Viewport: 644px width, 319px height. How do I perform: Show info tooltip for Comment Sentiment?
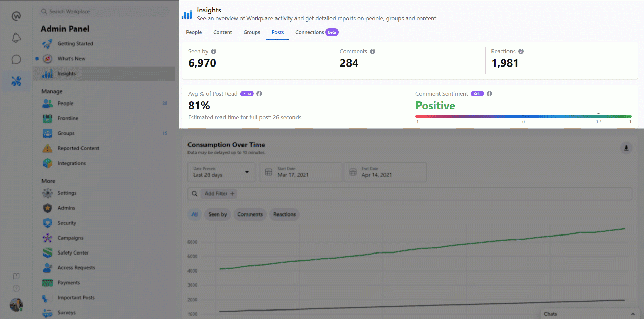coord(489,94)
